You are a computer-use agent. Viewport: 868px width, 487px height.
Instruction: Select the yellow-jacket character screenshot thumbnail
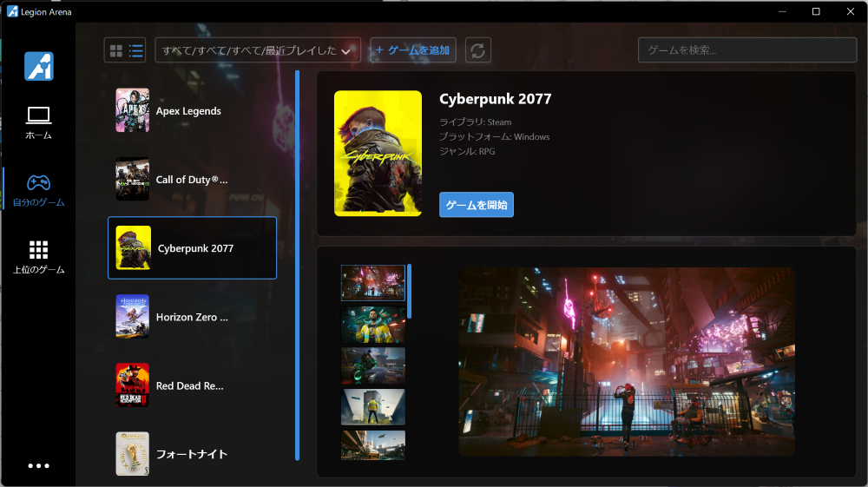click(x=373, y=325)
